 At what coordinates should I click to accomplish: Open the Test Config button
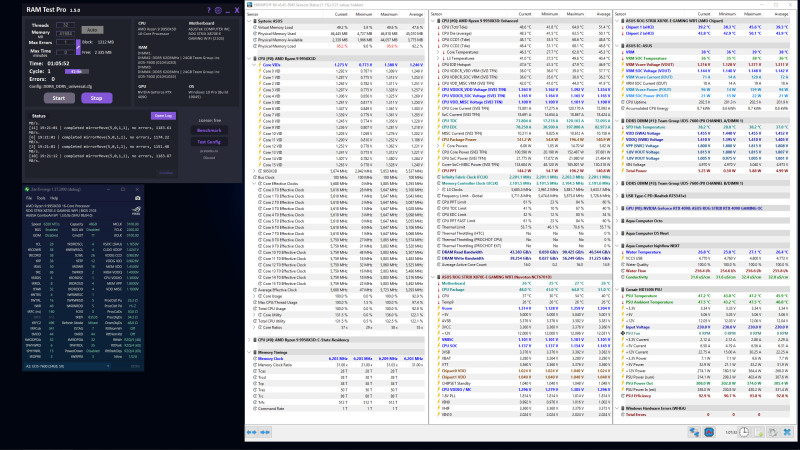coord(209,142)
